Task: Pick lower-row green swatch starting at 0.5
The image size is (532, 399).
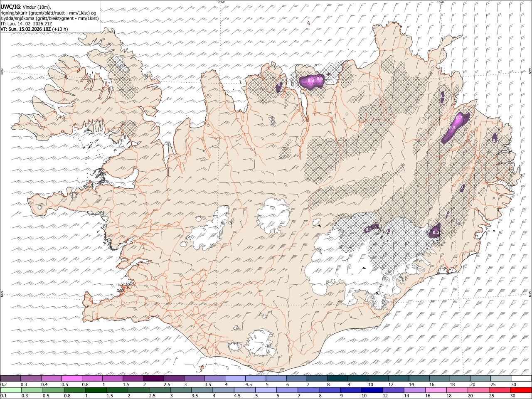Action: [x=53, y=390]
